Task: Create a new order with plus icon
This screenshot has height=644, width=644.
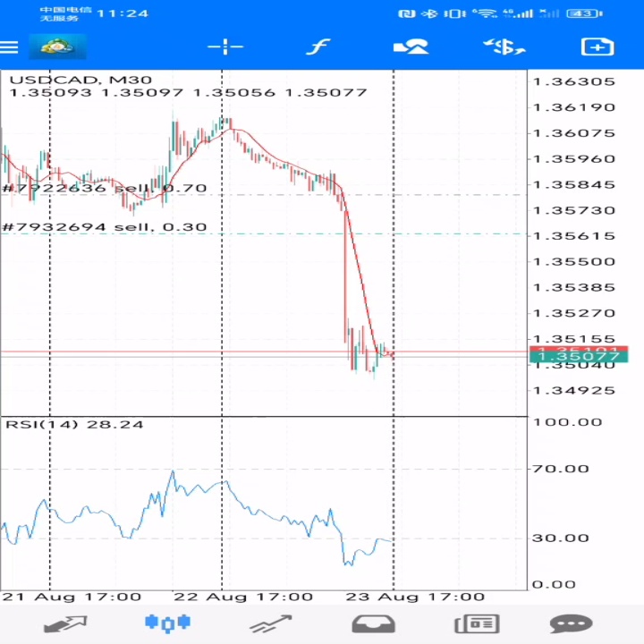Action: pos(597,47)
